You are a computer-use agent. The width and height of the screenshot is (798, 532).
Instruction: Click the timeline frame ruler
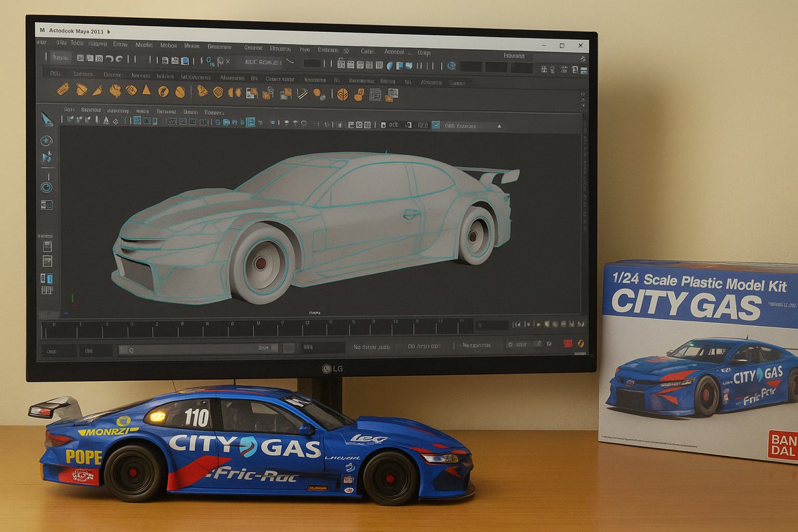258,328
